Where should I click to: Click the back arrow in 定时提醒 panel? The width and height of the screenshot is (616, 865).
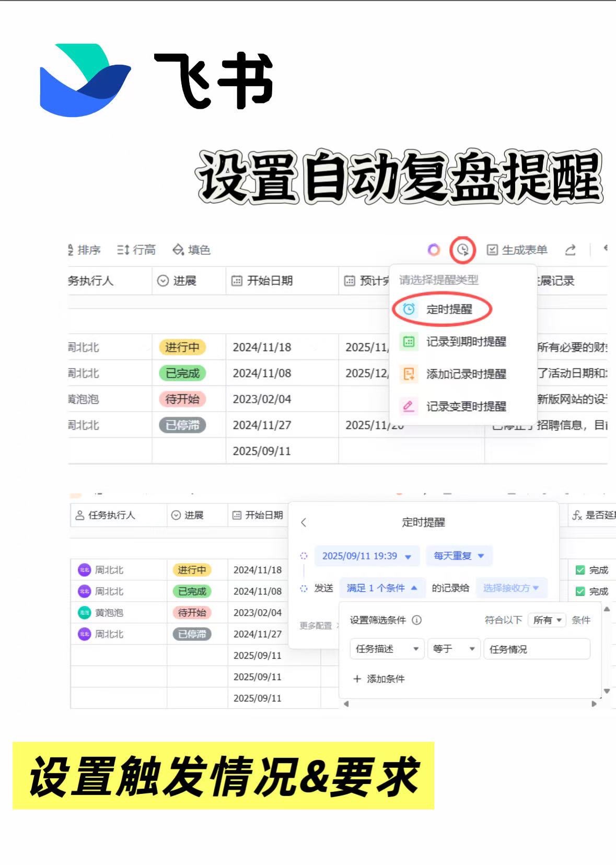coord(304,522)
